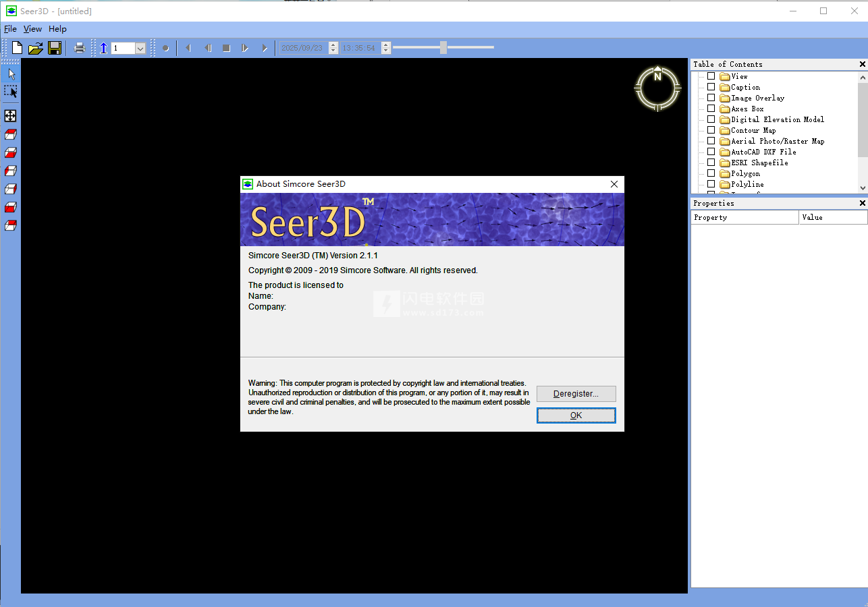Decrease the time field with its down arrow
This screenshot has height=607, width=868.
point(386,51)
